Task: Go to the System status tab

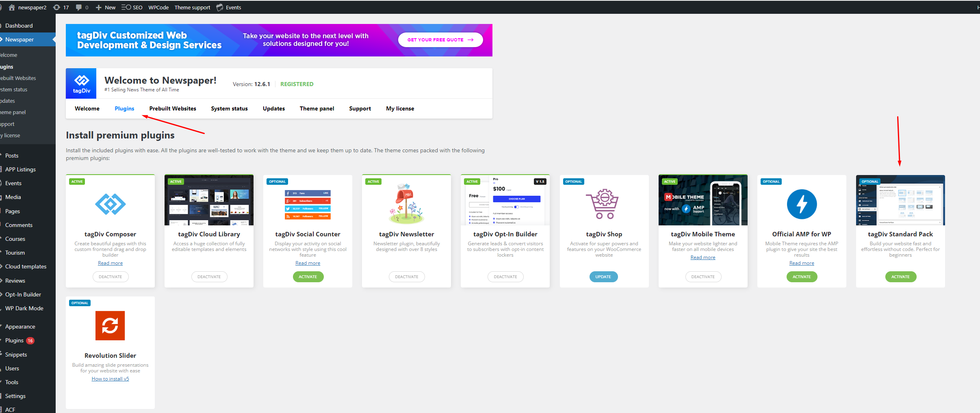Action: (x=229, y=108)
